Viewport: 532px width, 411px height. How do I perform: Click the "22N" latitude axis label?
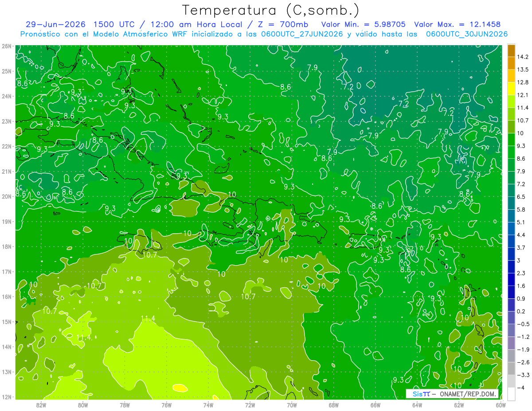(6, 146)
